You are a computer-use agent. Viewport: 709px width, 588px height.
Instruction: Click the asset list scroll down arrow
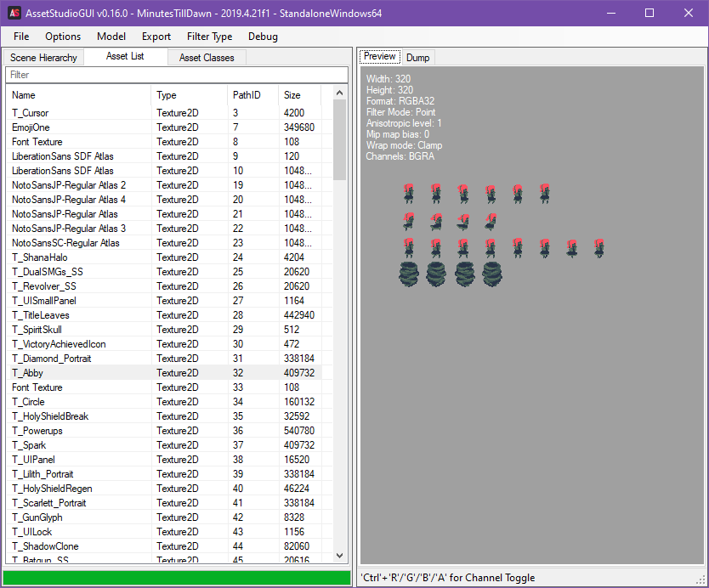[x=339, y=556]
